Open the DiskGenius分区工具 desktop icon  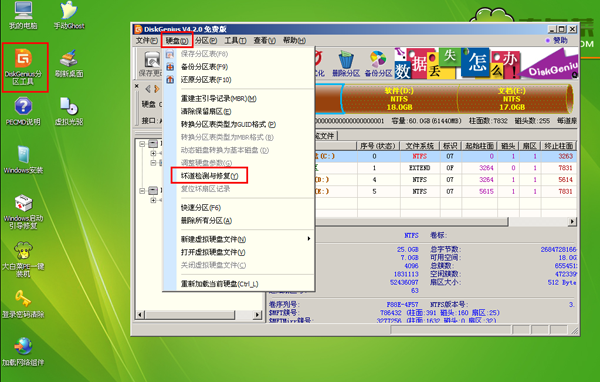click(x=24, y=67)
